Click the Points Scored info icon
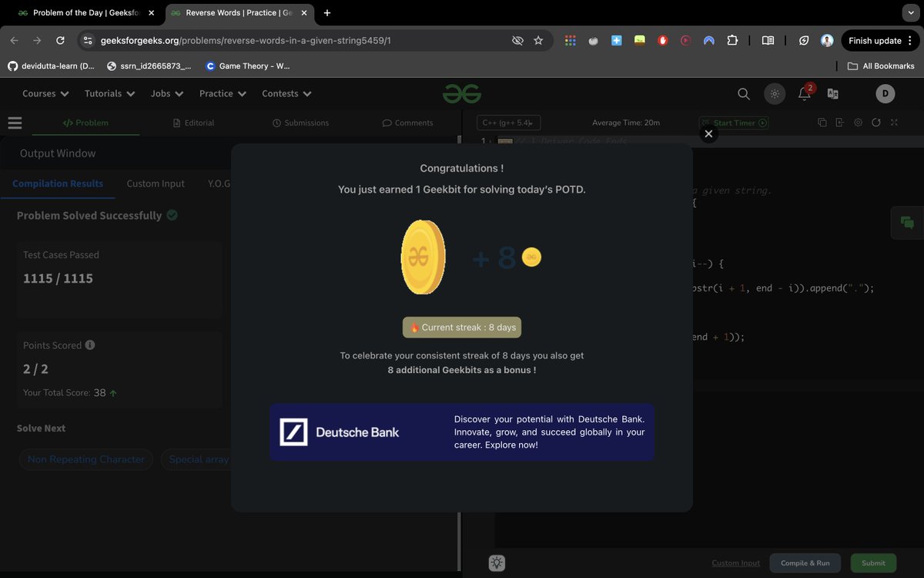924x578 pixels. [x=90, y=345]
